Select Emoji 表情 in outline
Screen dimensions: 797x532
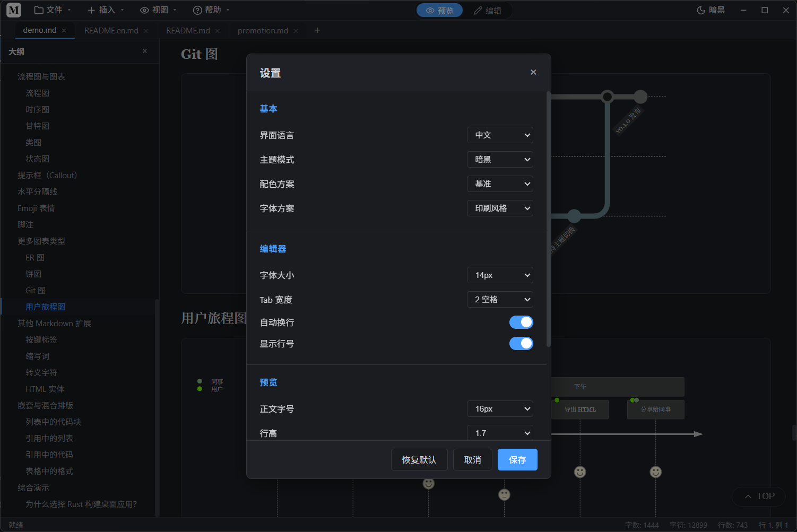(x=36, y=208)
